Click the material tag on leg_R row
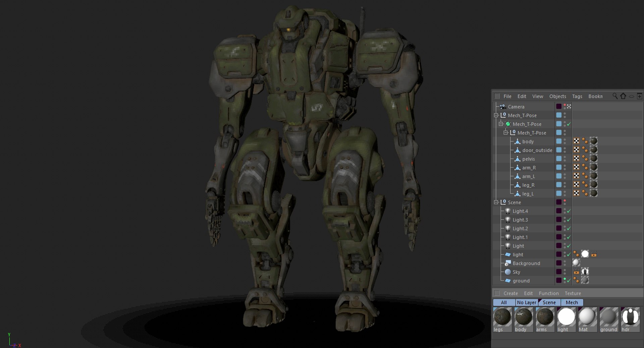 coord(593,184)
